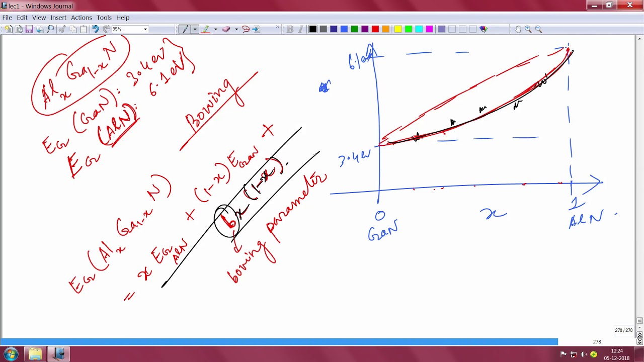The image size is (644, 362).
Task: Expand the toolbar overflow chevron
Action: tap(277, 28)
